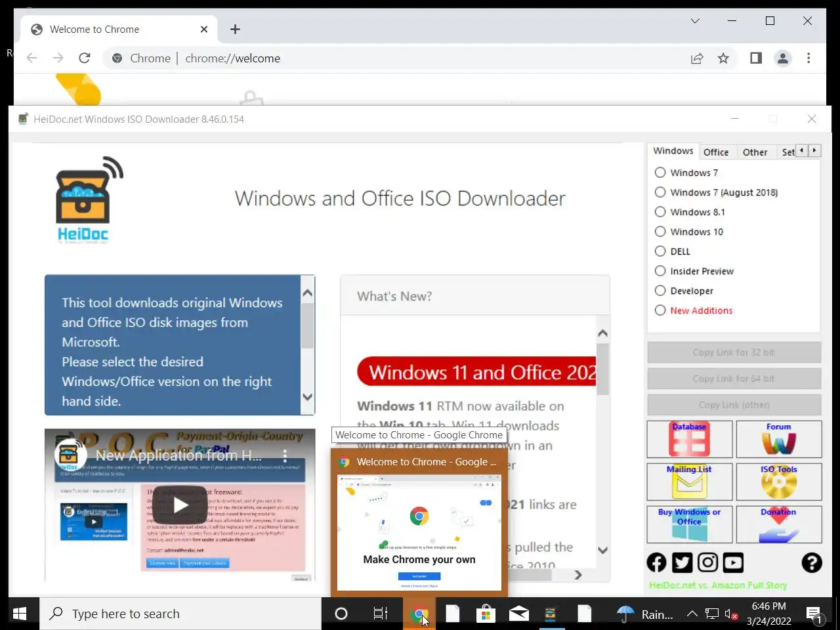Open a new Chrome tab with plus icon

pyautogui.click(x=235, y=30)
